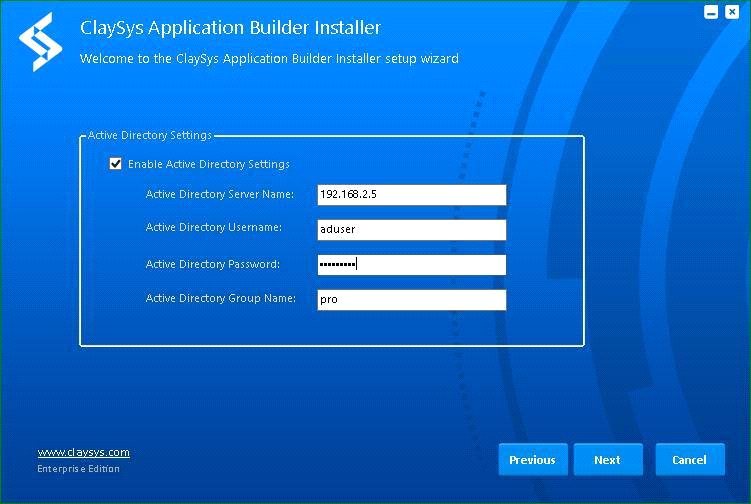Click the 'Active Directory Password:' label
Screen dimensions: 751x504
click(213, 264)
